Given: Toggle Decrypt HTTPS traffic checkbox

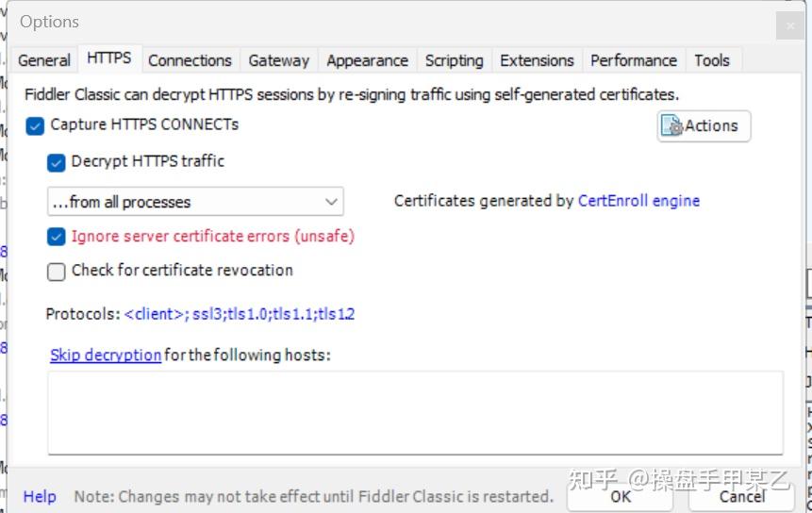Looking at the screenshot, I should pos(57,162).
